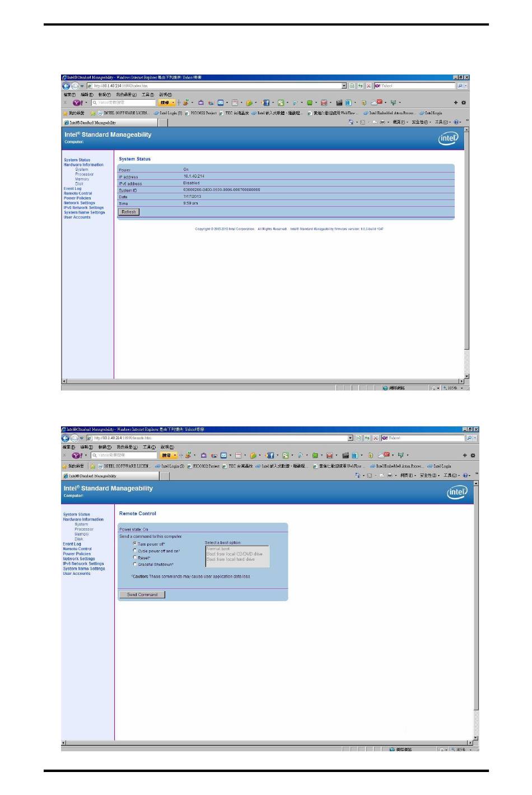
Task: Open the 檔案 menu in the System Status window
Action: 69,94
